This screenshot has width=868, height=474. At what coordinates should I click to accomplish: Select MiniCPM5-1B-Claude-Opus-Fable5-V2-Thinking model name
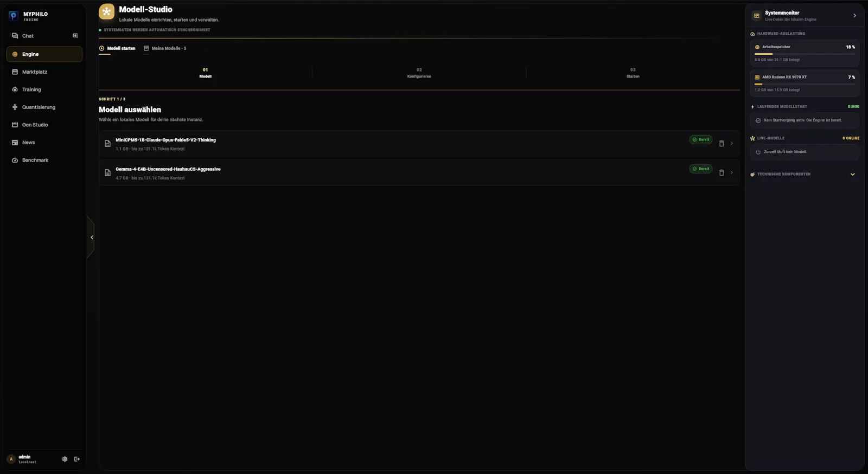[165, 140]
